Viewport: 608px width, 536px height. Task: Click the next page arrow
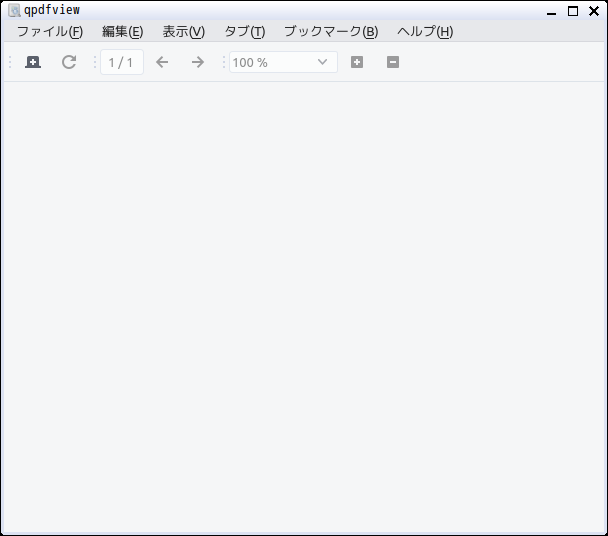click(198, 62)
